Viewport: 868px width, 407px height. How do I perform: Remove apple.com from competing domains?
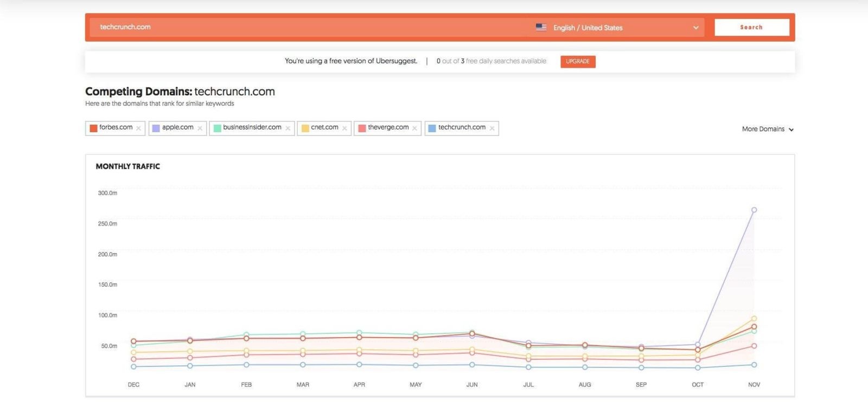(200, 128)
